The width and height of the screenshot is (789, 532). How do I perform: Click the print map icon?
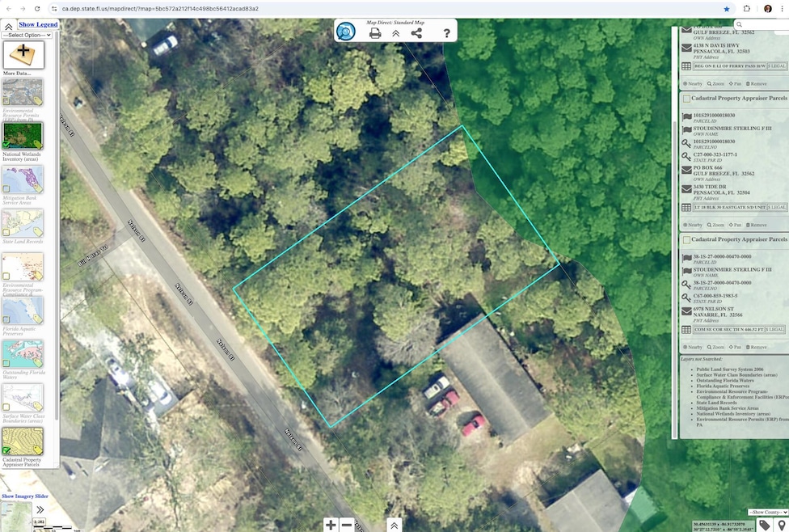(x=375, y=33)
